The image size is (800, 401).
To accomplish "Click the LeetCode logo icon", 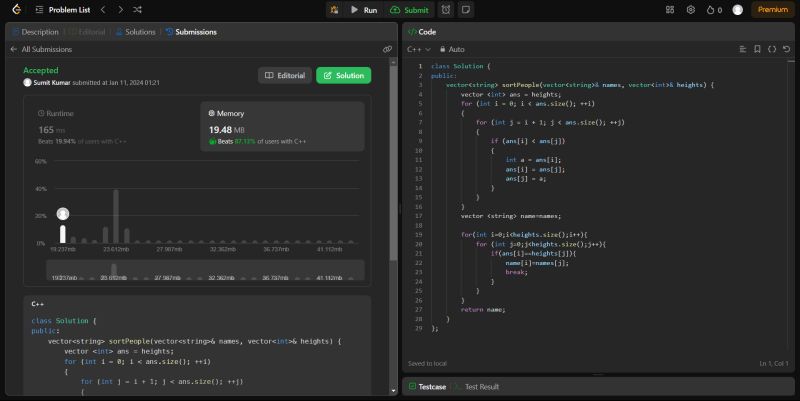I will click(16, 9).
